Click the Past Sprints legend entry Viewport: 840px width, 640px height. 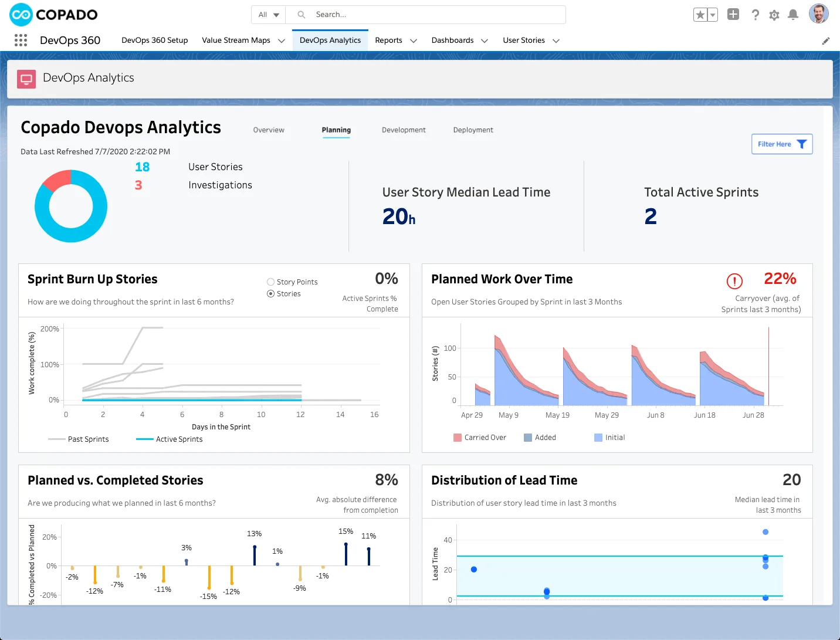click(79, 439)
